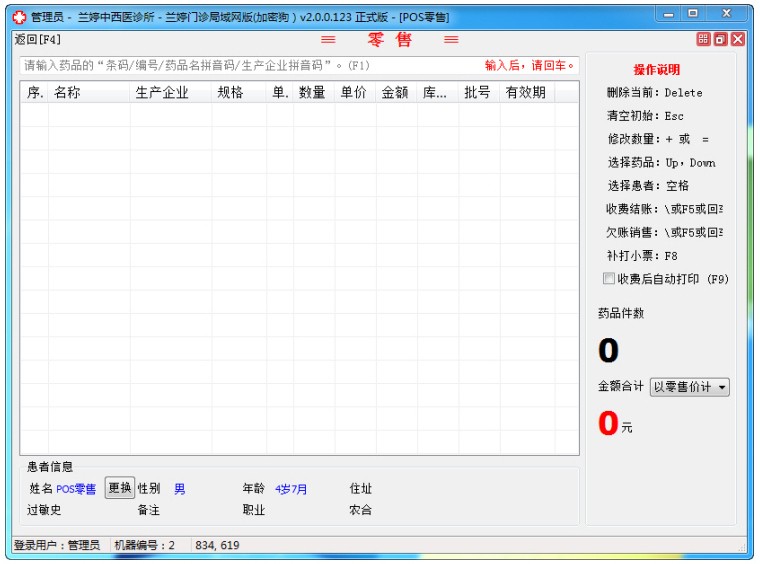Image resolution: width=760 pixels, height=564 pixels.
Task: Click the 更换 button to change patient
Action: (120, 487)
